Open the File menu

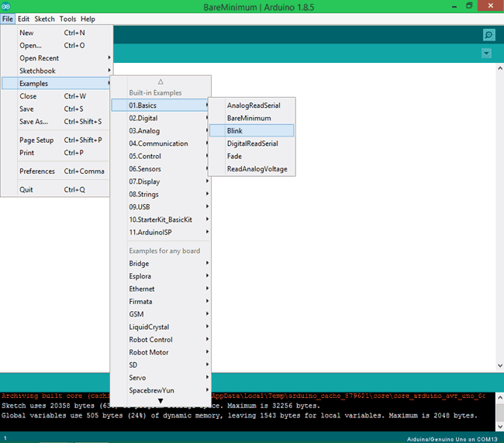pyautogui.click(x=8, y=19)
